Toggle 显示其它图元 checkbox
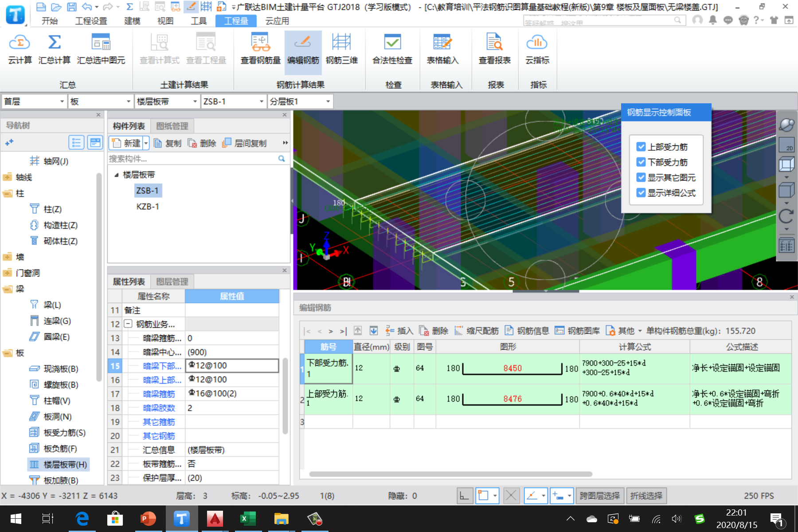 tap(641, 177)
